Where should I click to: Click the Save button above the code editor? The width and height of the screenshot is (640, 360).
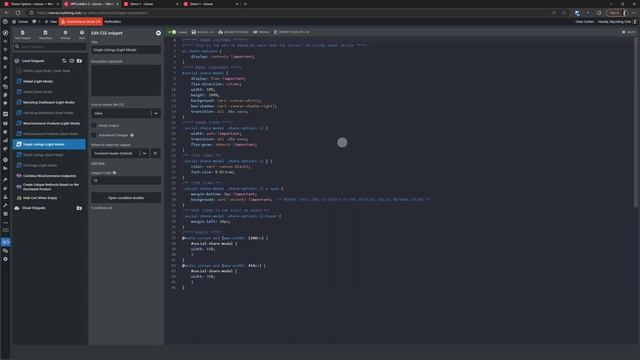(202, 32)
